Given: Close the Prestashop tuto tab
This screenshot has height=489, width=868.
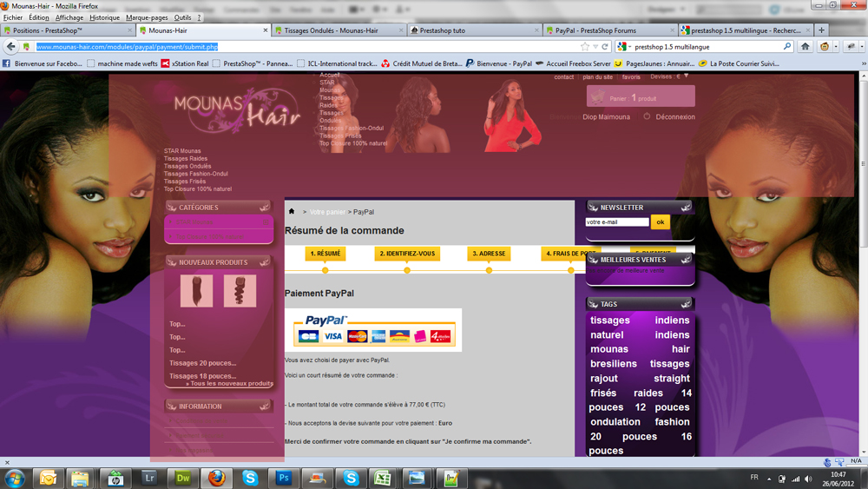Looking at the screenshot, I should (536, 30).
